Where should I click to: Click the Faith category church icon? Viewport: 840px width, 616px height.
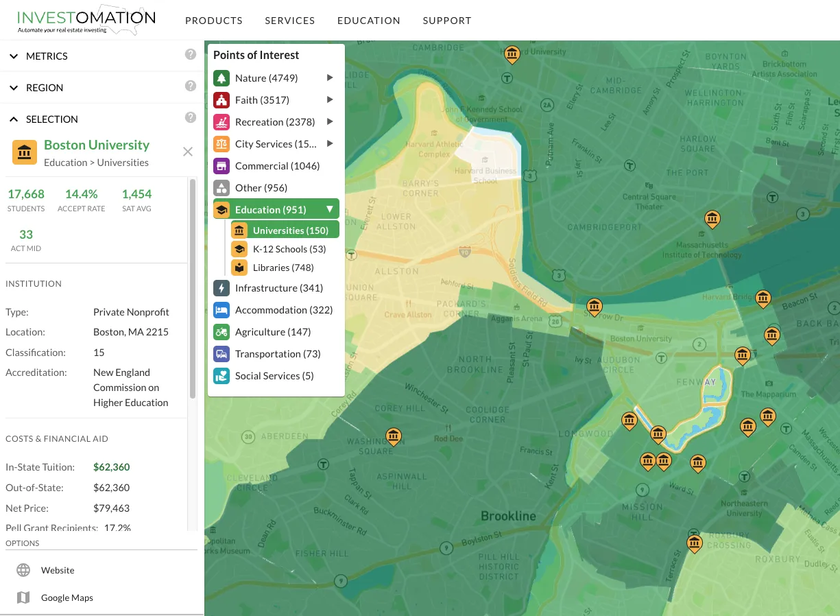(x=221, y=100)
